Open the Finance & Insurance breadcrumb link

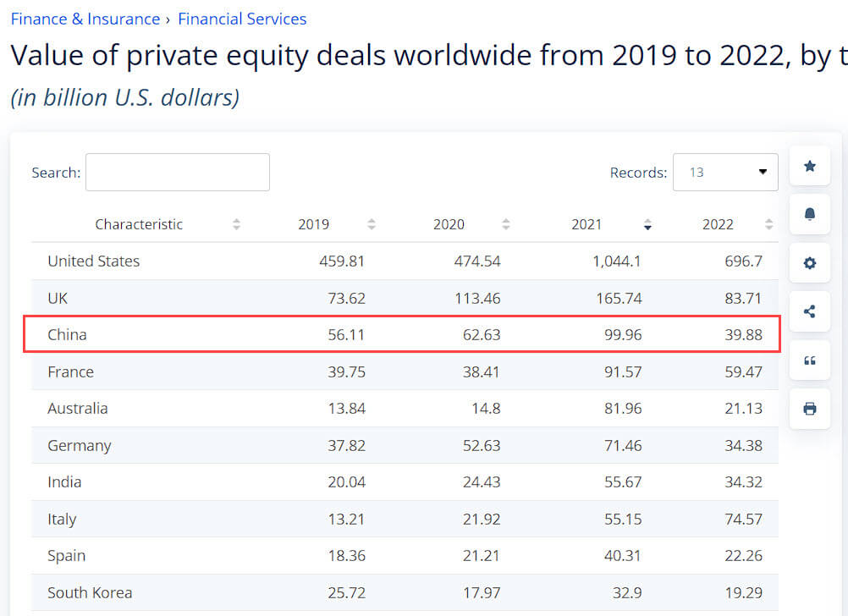click(x=85, y=19)
